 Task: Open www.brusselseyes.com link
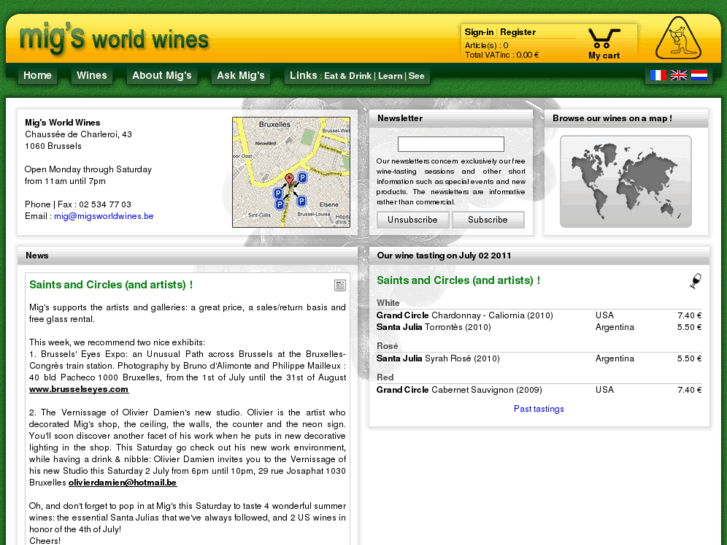click(x=79, y=390)
